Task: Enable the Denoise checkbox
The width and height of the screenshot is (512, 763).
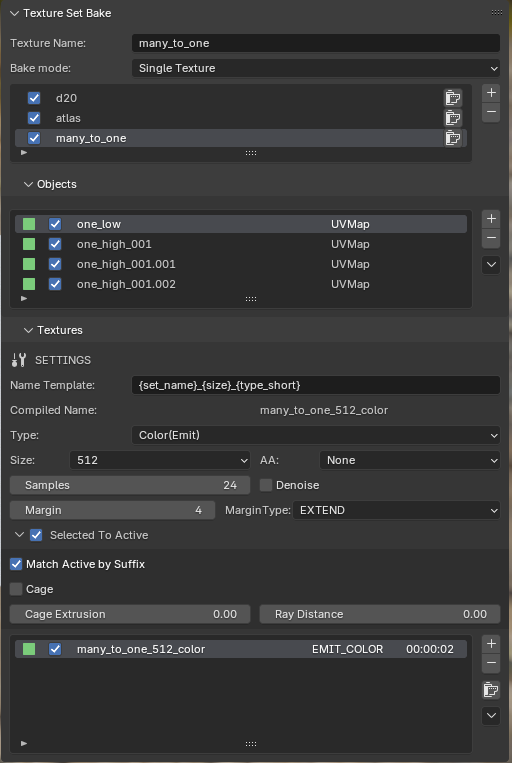Action: (266, 485)
